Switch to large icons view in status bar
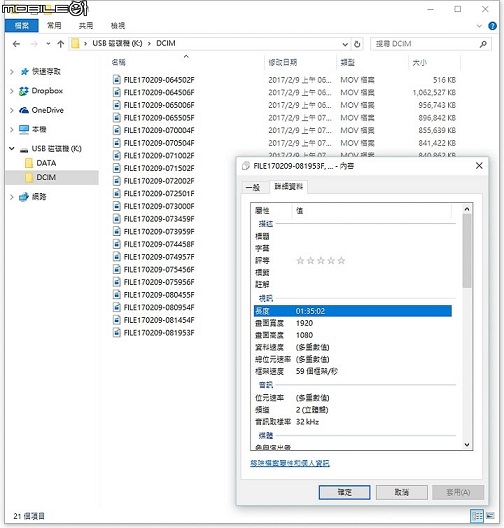 tap(490, 516)
